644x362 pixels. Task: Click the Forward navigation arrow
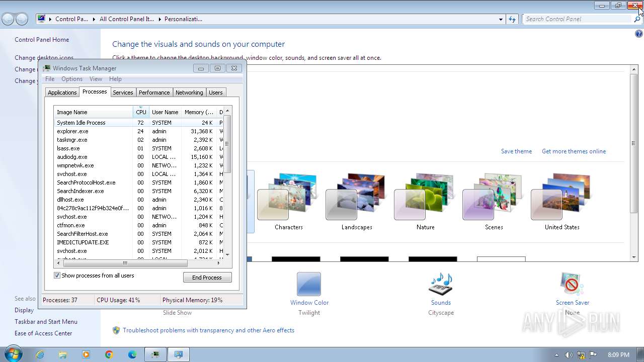click(x=22, y=19)
